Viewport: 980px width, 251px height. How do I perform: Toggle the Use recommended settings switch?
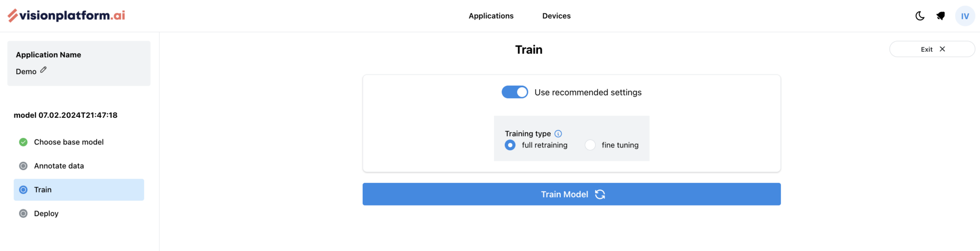tap(515, 92)
